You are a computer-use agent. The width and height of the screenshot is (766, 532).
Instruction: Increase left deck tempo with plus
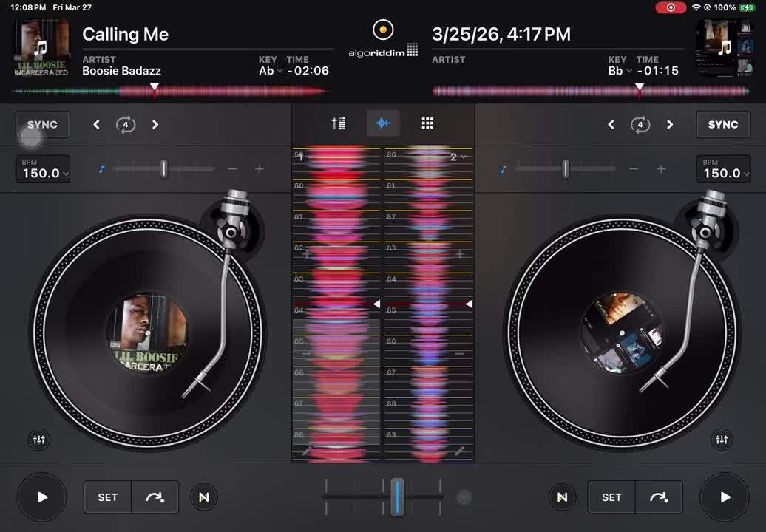pyautogui.click(x=260, y=169)
